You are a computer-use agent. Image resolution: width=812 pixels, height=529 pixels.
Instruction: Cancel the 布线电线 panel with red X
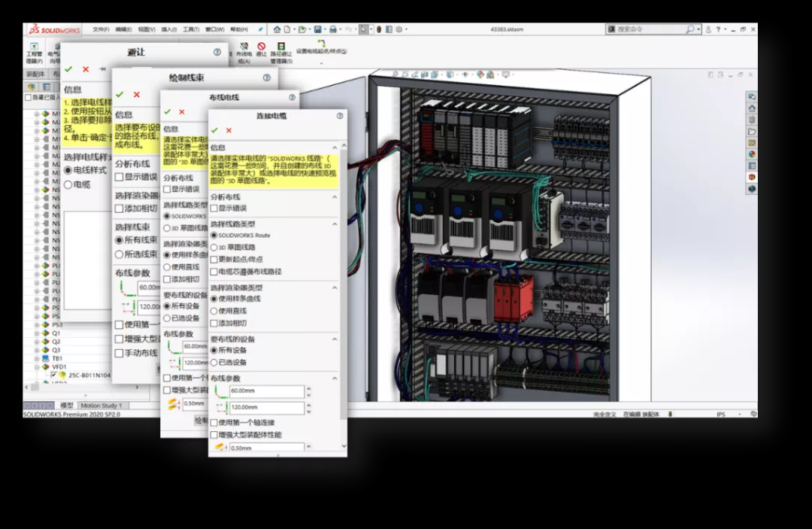click(x=181, y=112)
